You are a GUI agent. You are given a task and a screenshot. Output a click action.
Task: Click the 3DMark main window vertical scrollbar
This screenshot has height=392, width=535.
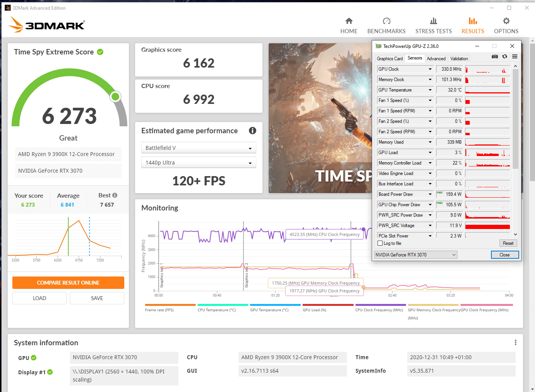click(x=532, y=112)
